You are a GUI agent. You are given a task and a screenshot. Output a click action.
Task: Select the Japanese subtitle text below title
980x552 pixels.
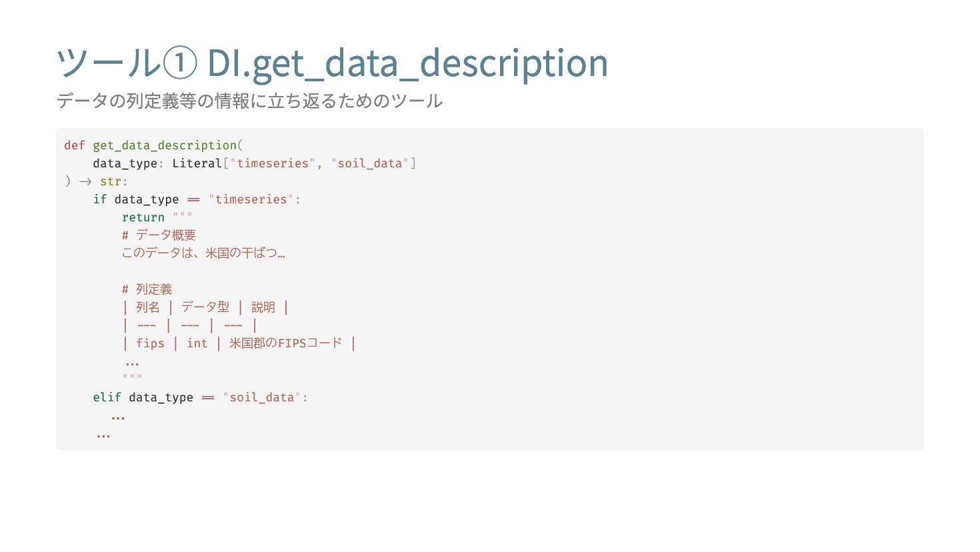249,101
